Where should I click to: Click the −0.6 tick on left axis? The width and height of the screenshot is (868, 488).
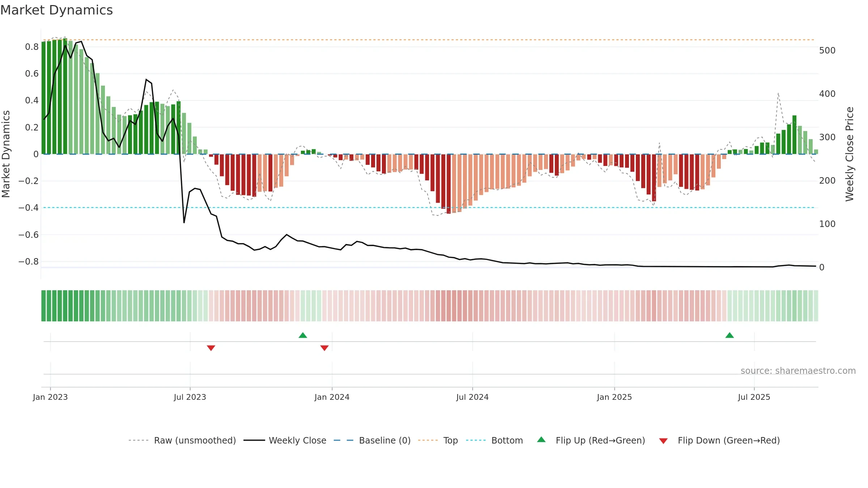tap(29, 235)
